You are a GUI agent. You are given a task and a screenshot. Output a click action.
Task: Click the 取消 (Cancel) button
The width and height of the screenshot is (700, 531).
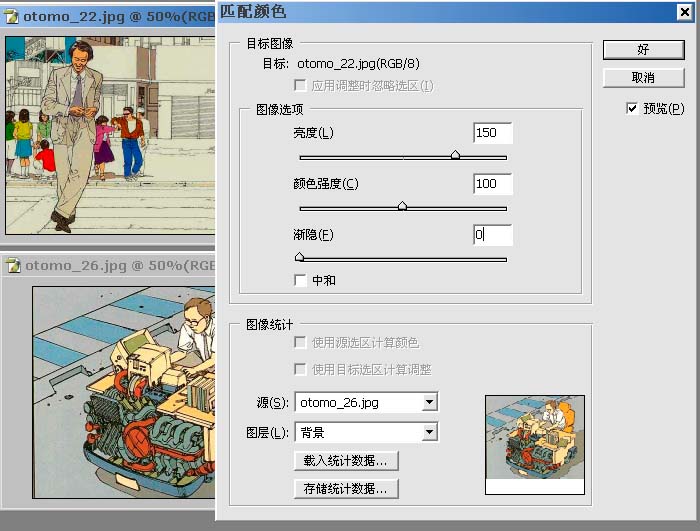pos(643,78)
